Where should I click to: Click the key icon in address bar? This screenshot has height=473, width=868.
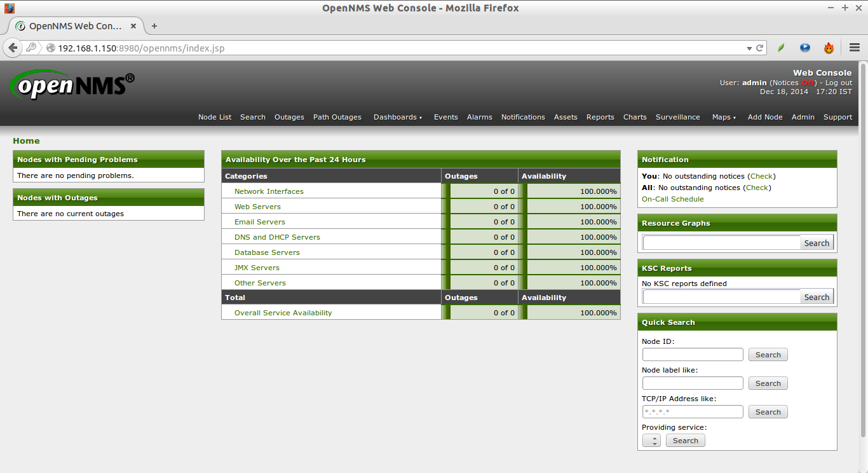pyautogui.click(x=31, y=48)
